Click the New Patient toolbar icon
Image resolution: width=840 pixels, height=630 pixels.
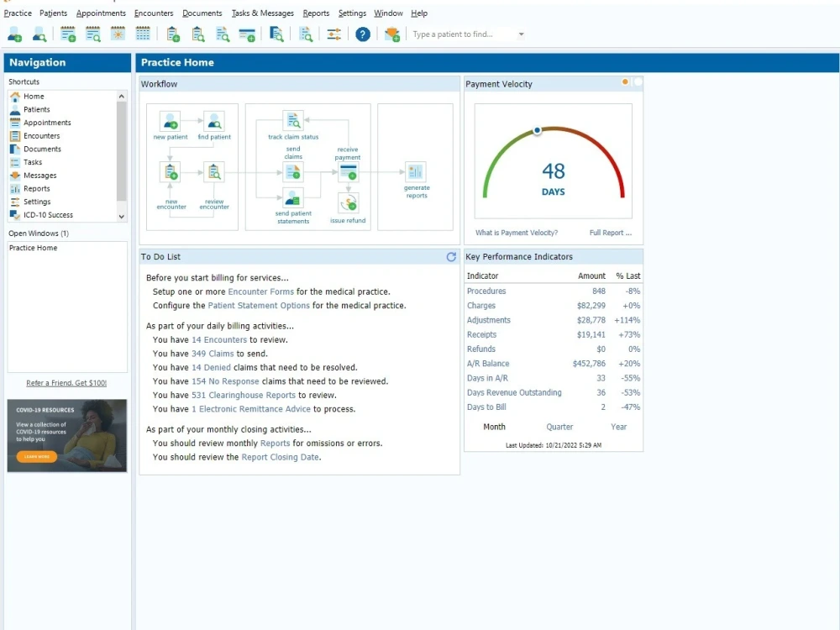[x=14, y=34]
